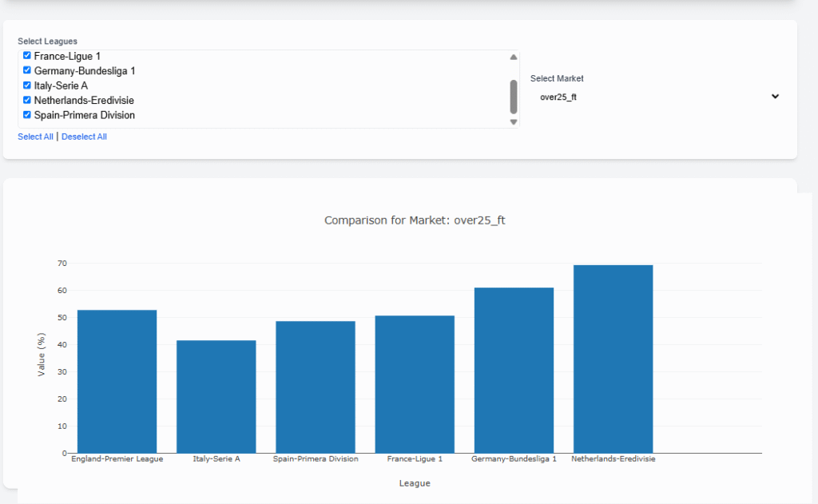This screenshot has width=818, height=504.
Task: Click the Deselect All link
Action: [x=84, y=137]
